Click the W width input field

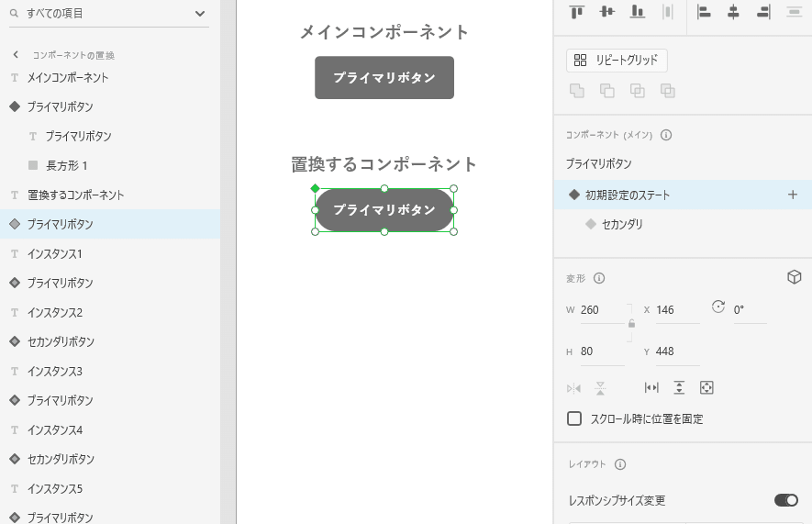click(x=601, y=310)
